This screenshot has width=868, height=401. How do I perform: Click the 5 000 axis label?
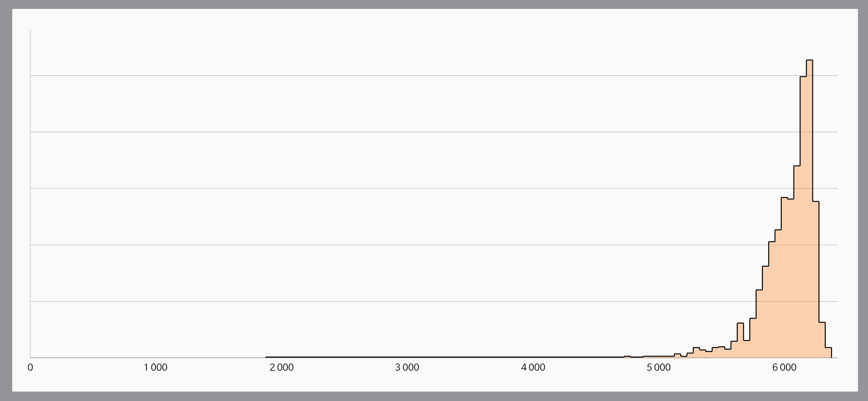[x=659, y=367]
